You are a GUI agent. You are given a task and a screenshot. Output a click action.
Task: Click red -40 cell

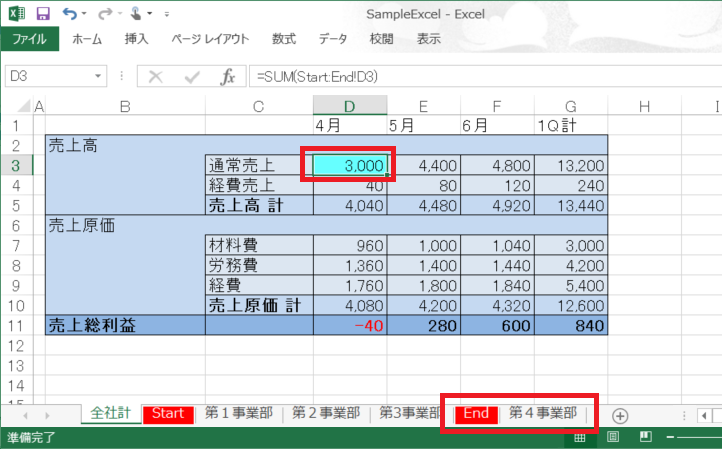point(350,326)
